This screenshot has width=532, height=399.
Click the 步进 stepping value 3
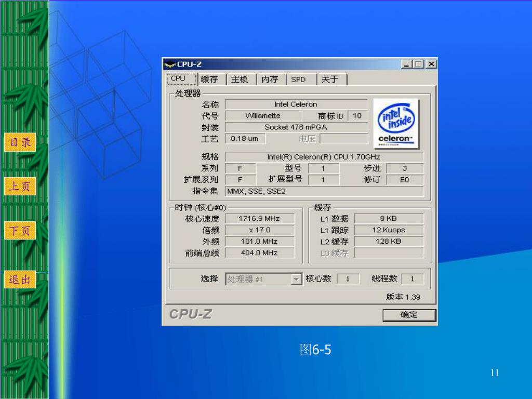click(x=405, y=168)
